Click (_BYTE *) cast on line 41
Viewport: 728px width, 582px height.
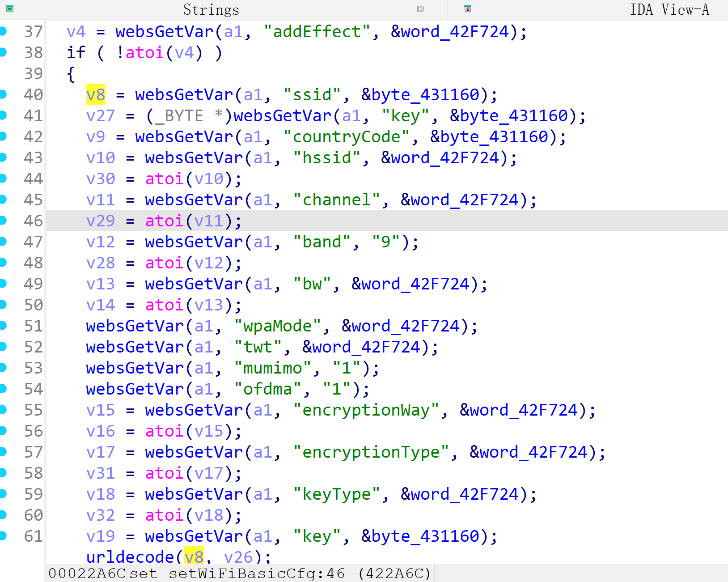point(189,115)
